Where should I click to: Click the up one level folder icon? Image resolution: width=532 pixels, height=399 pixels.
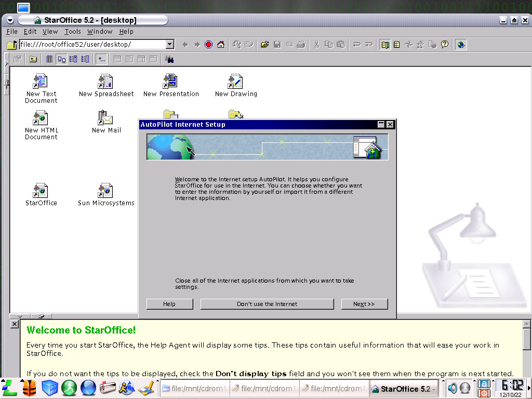point(33,59)
